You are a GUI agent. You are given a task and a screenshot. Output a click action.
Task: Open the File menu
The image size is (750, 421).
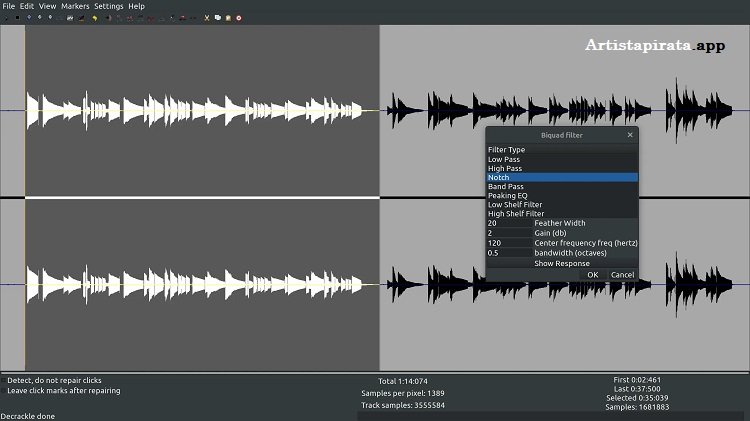(9, 6)
